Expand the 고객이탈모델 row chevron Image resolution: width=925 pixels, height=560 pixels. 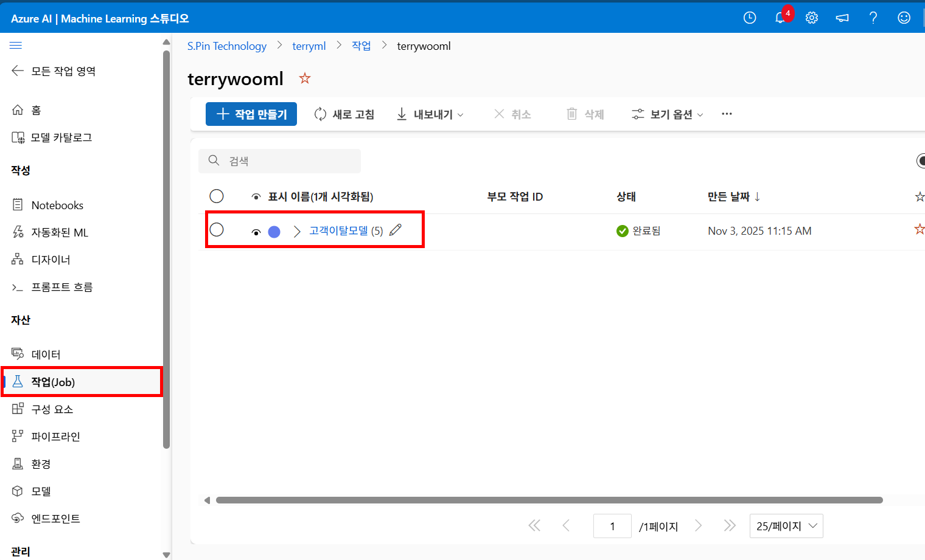point(297,232)
